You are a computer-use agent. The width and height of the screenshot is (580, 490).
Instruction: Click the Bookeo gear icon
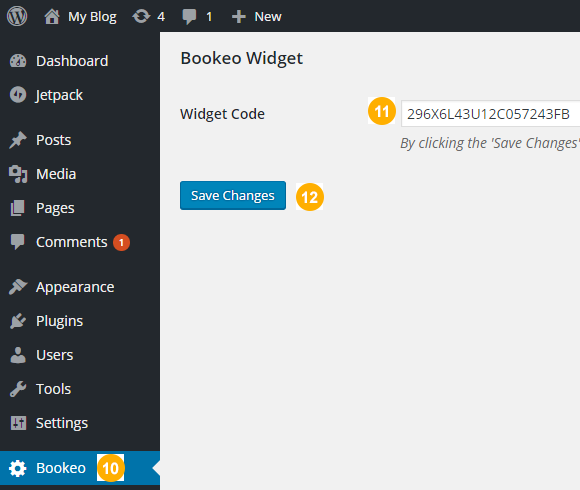pos(18,468)
